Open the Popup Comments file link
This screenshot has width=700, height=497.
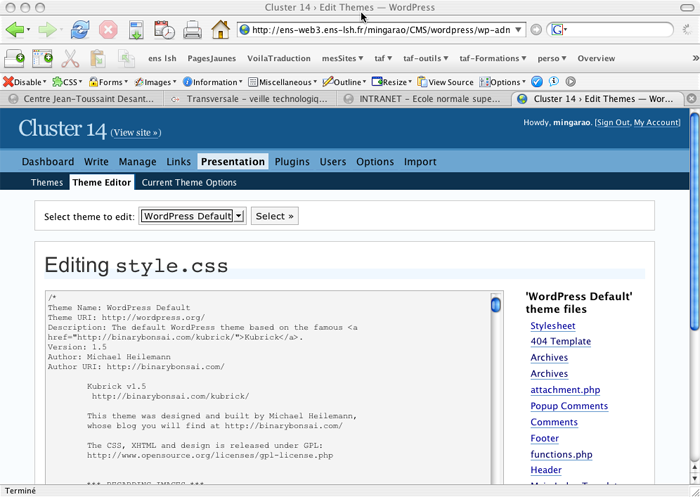click(x=569, y=406)
